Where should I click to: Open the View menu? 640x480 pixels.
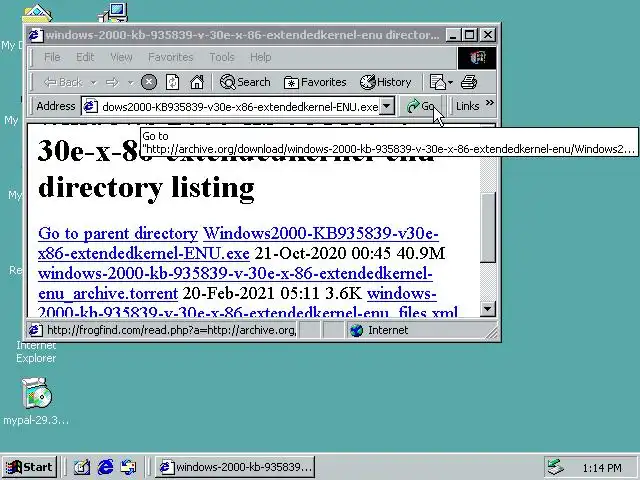pos(121,57)
